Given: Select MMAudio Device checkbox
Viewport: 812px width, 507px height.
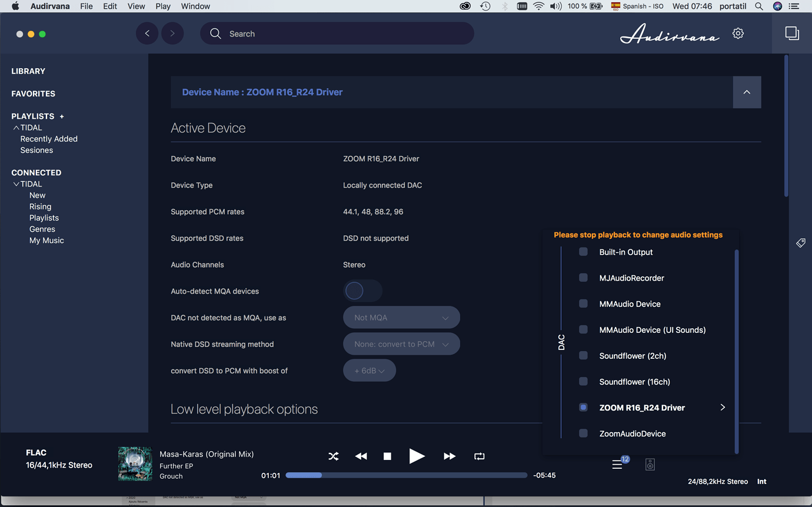Looking at the screenshot, I should pyautogui.click(x=583, y=303).
